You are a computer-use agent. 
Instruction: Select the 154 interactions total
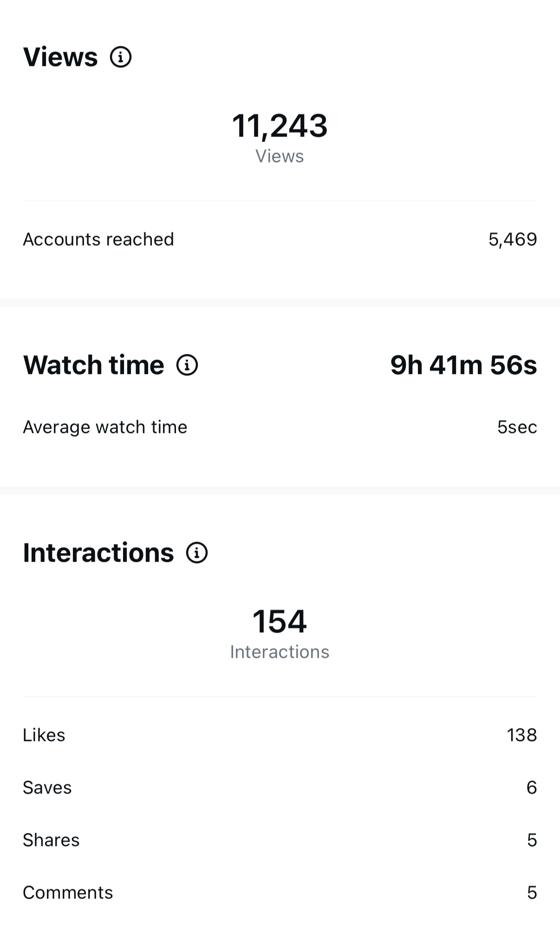click(280, 621)
